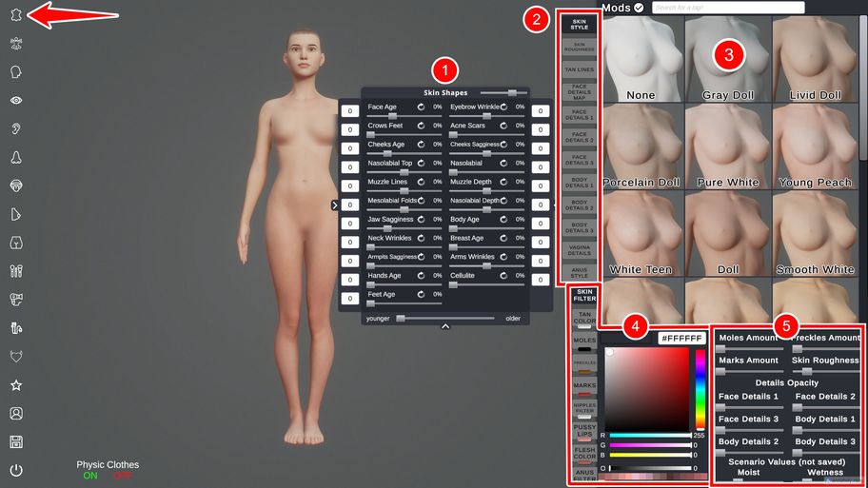Adjust the Skin Roughness slider
868x488 pixels.
[x=825, y=372]
